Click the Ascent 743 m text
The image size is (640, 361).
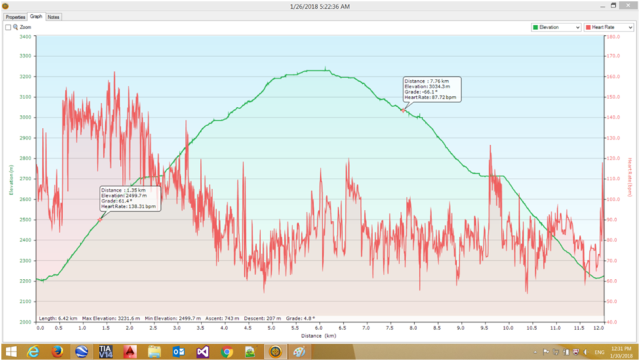click(222, 318)
